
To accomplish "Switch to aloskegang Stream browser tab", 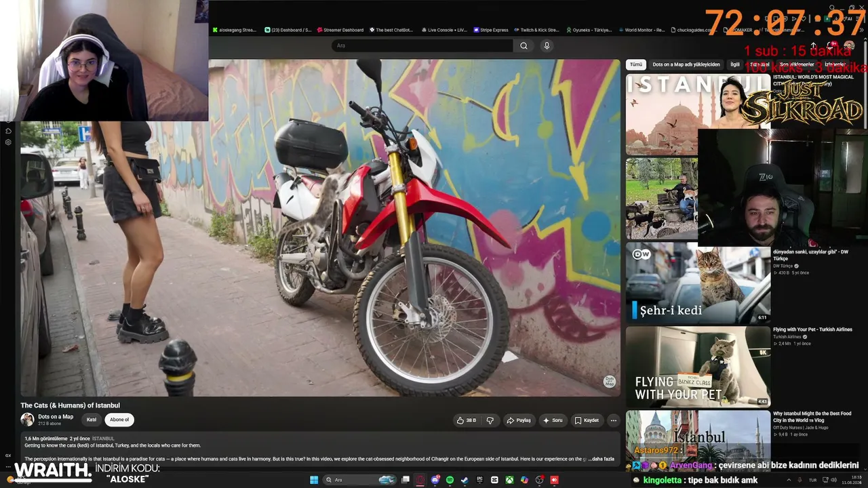I will coord(235,30).
